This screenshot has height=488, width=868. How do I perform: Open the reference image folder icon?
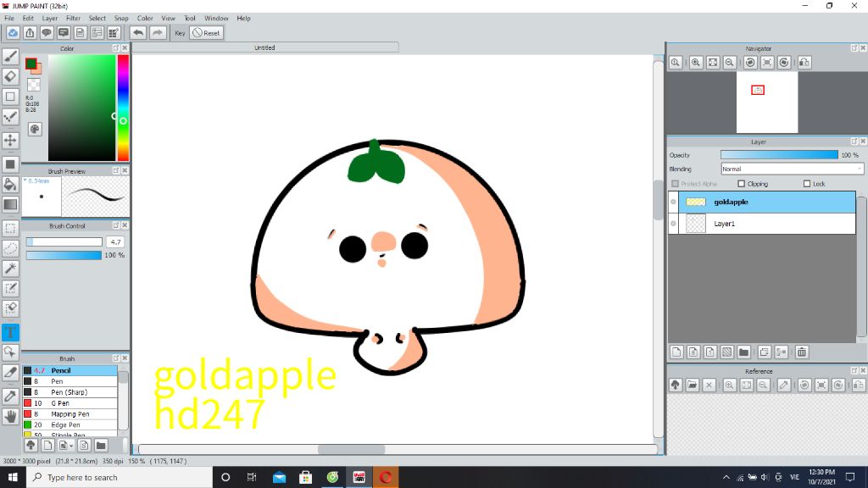[x=692, y=385]
